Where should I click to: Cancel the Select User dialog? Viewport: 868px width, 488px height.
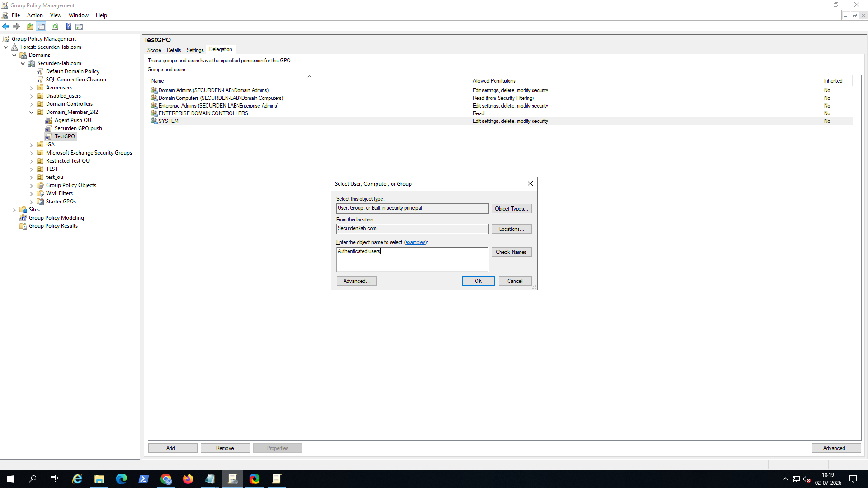(515, 281)
